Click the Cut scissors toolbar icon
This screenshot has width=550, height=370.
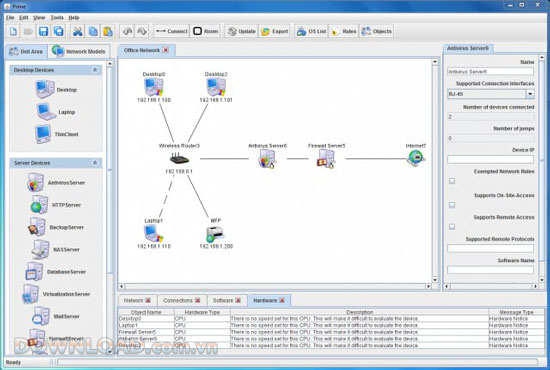[78, 31]
